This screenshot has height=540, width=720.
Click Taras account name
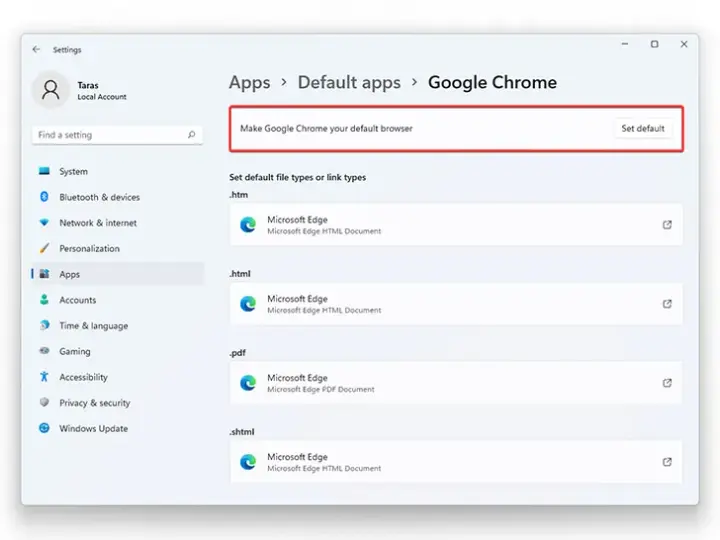(x=88, y=85)
